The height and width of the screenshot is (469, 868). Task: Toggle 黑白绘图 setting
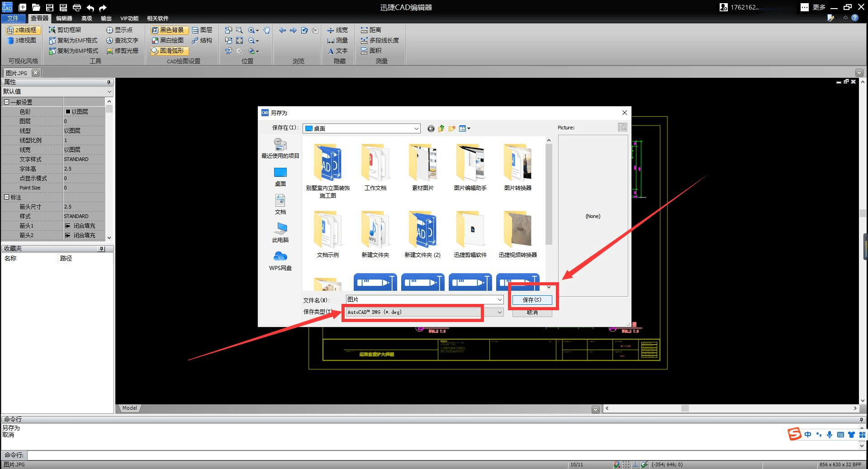[168, 40]
